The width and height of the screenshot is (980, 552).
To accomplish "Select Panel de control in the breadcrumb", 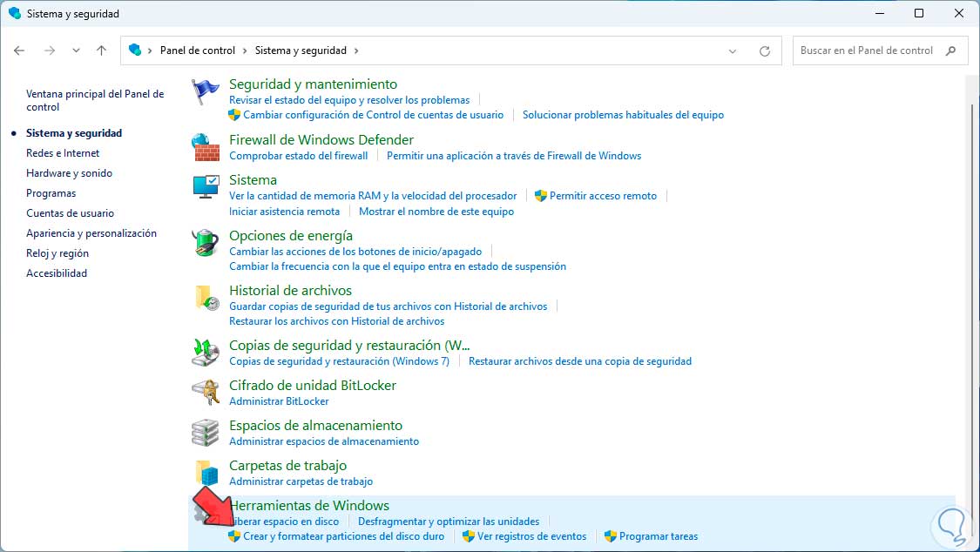I will point(198,50).
